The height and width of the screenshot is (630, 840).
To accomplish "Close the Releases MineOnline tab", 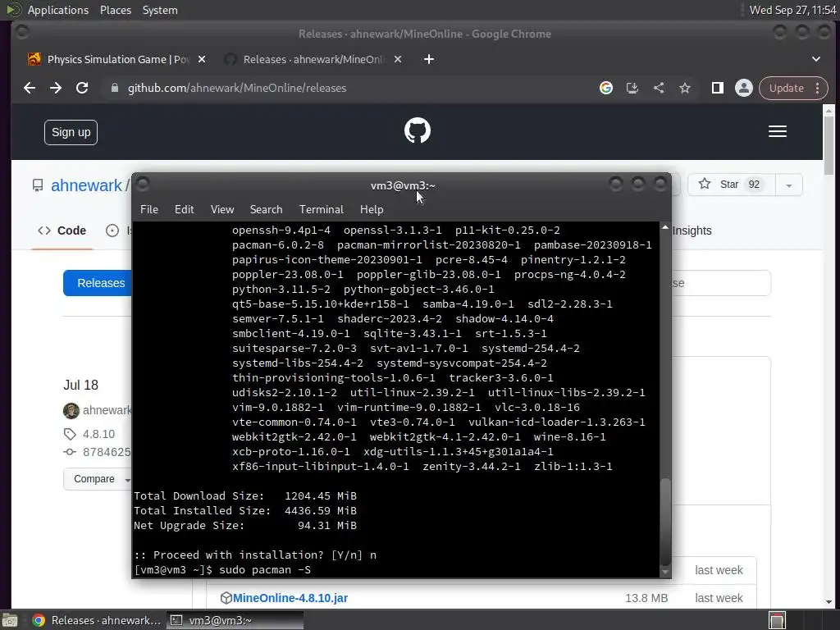I will point(398,59).
